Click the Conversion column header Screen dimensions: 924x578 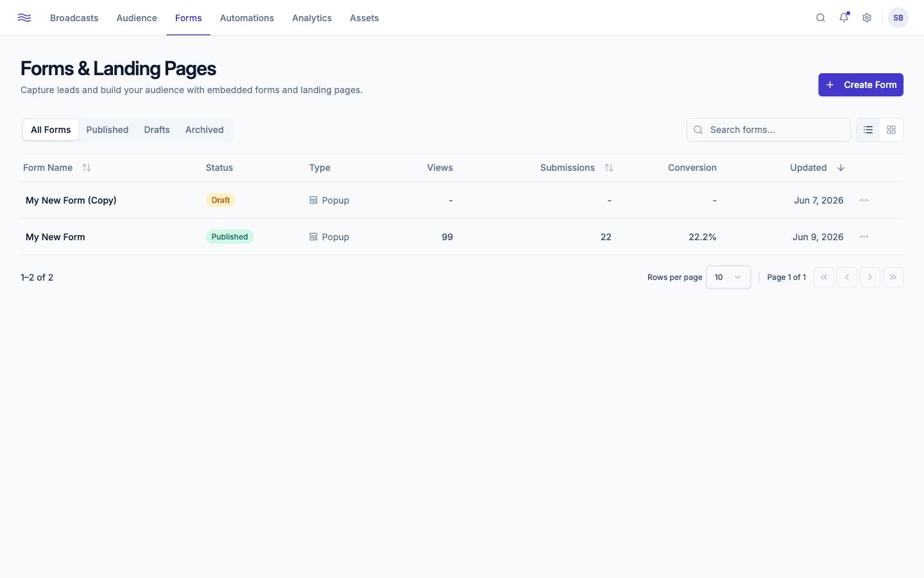[x=692, y=168]
